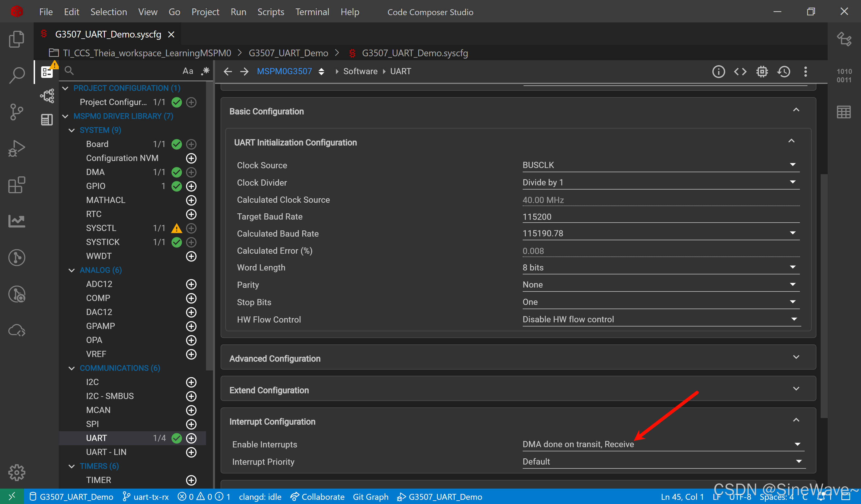Open Stop Bits dropdown
This screenshot has width=861, height=504.
[661, 302]
